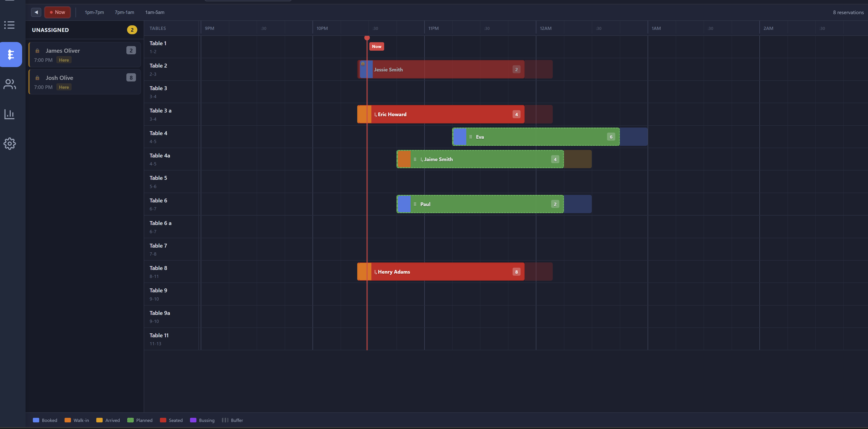Select the Eric Howard reservation bar
The height and width of the screenshot is (429, 868).
[x=441, y=114]
